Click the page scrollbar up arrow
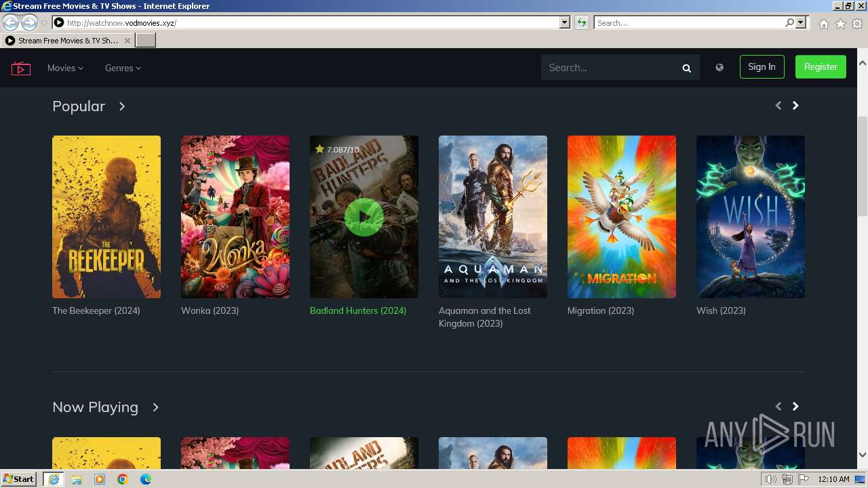868x488 pixels. pos(863,63)
